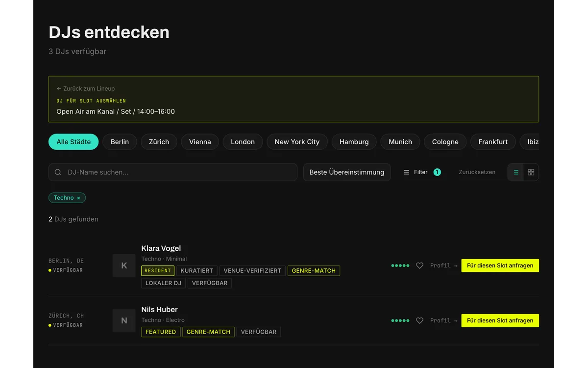
Task: Filter by Berlin city chip
Action: (x=120, y=142)
